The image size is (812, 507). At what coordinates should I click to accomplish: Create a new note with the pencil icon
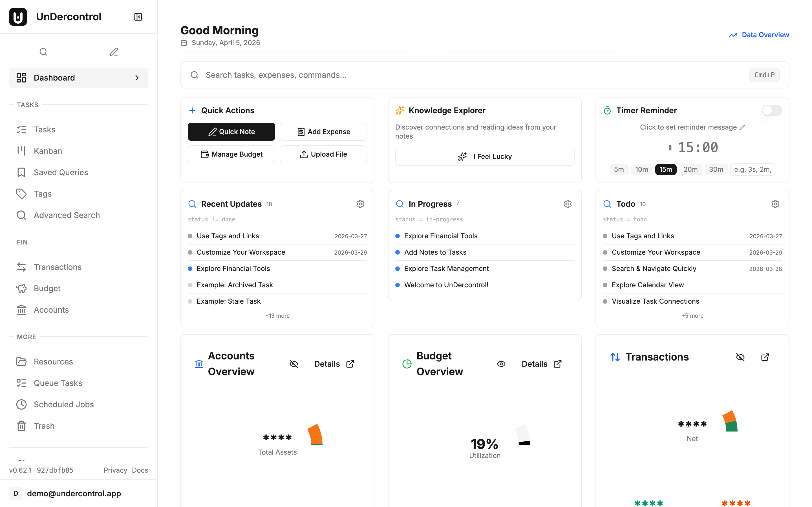(113, 52)
